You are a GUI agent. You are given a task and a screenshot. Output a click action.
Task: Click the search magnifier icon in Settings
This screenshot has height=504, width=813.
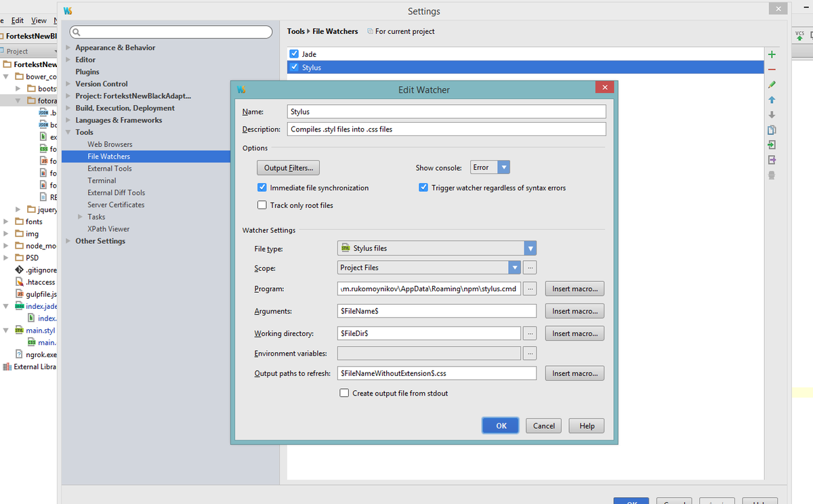pos(77,32)
